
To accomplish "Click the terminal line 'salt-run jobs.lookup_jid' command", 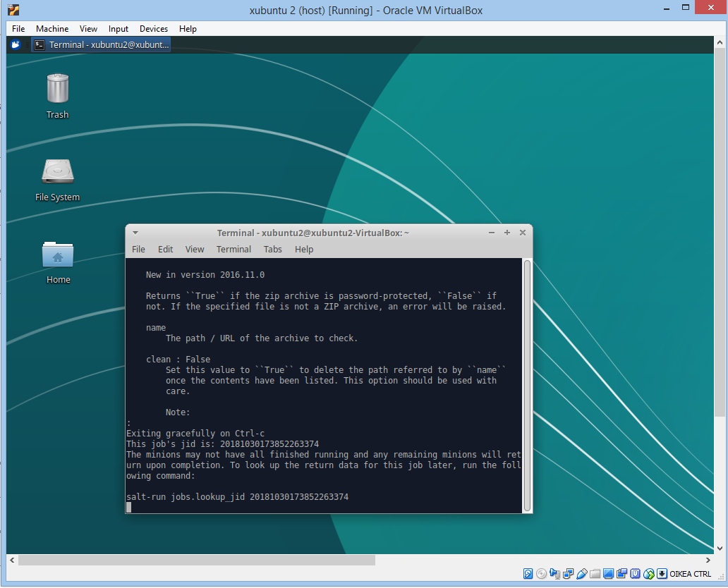I will tap(237, 496).
